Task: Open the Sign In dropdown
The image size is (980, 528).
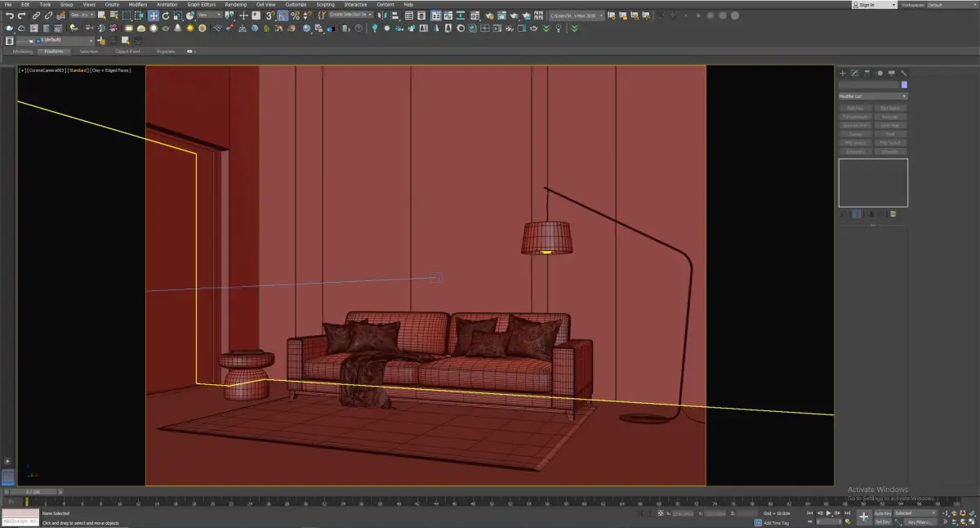Action: 873,4
